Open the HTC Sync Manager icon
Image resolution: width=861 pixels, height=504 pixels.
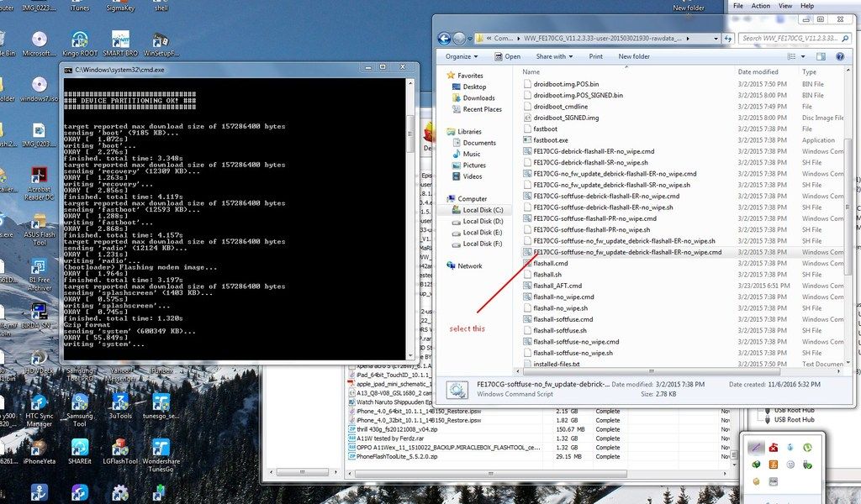click(x=39, y=405)
